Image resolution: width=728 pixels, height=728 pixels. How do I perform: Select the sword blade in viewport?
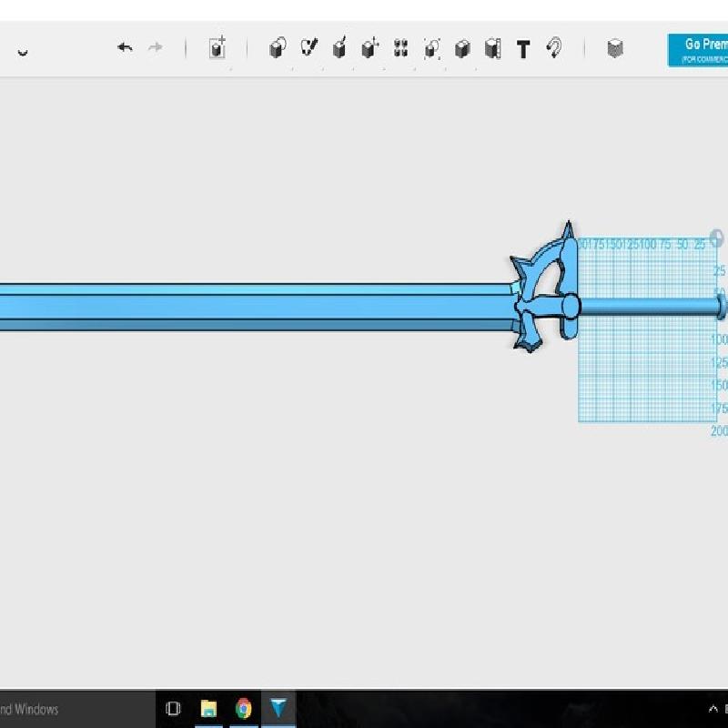tap(255, 306)
